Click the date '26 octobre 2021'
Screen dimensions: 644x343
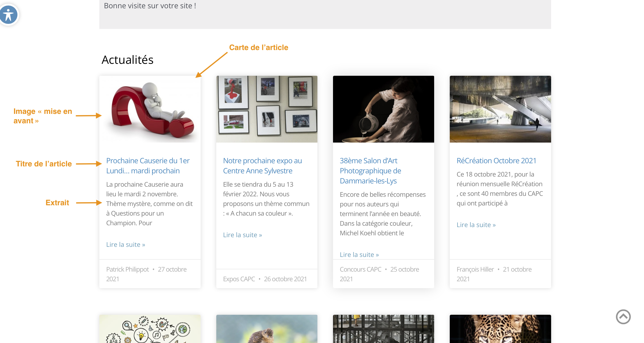click(x=285, y=279)
